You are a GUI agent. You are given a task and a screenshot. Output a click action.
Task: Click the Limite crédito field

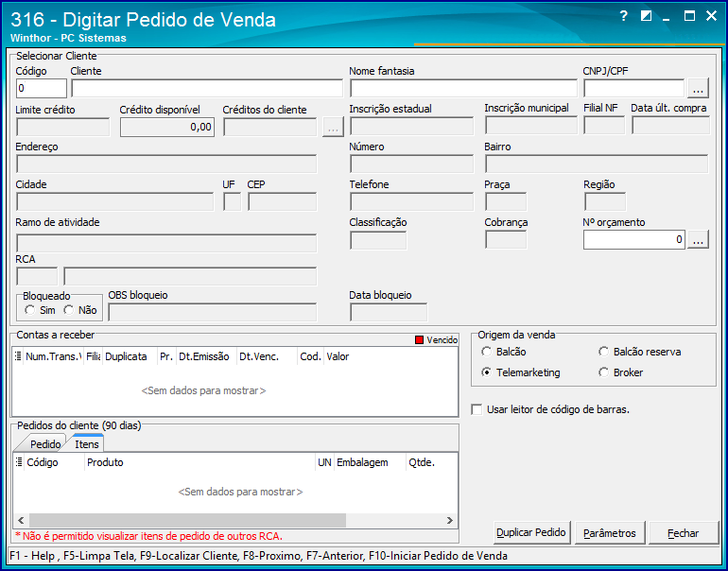point(63,128)
